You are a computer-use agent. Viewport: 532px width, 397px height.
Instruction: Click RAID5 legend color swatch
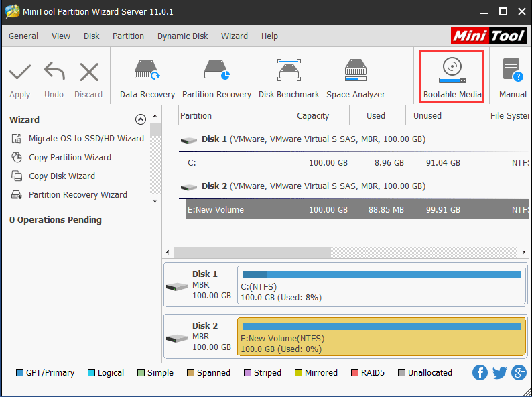click(x=354, y=373)
